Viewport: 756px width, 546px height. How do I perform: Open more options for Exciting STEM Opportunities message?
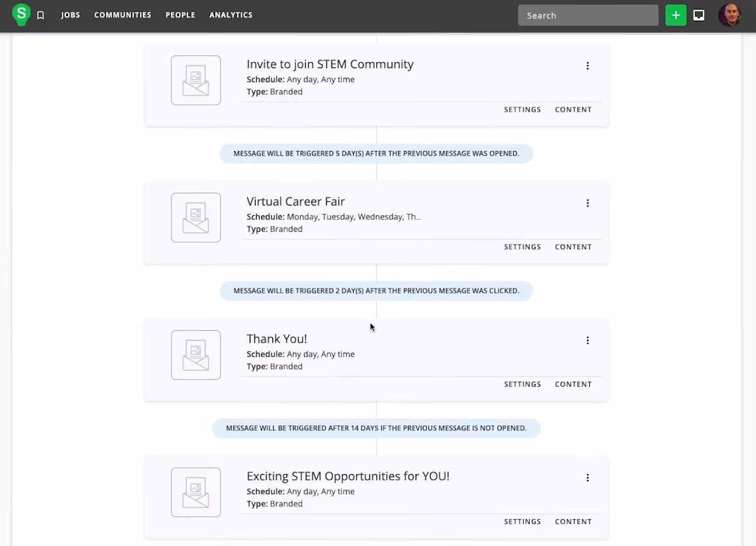[587, 477]
